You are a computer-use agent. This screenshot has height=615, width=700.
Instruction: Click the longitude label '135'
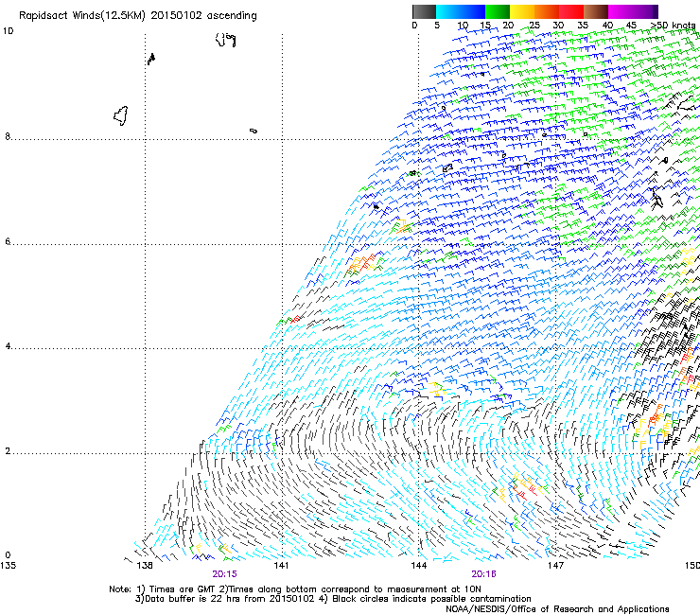(8, 566)
